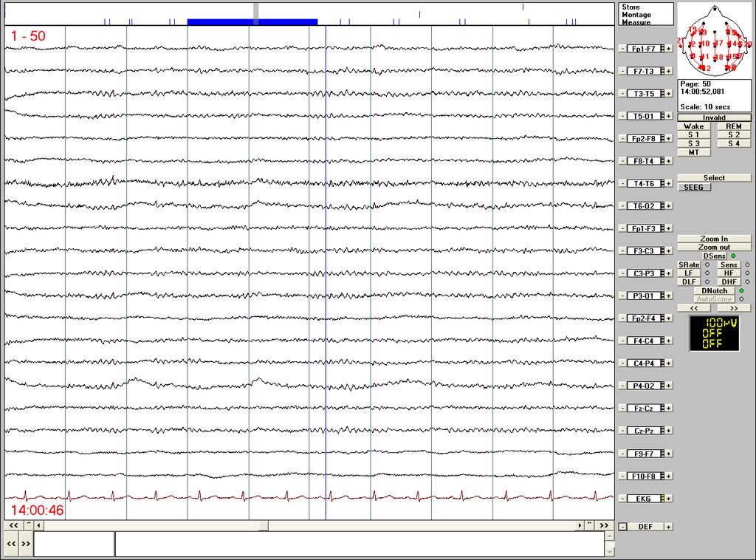The image size is (756, 560).
Task: Select the round indicator beside DLF
Action: 707,281
